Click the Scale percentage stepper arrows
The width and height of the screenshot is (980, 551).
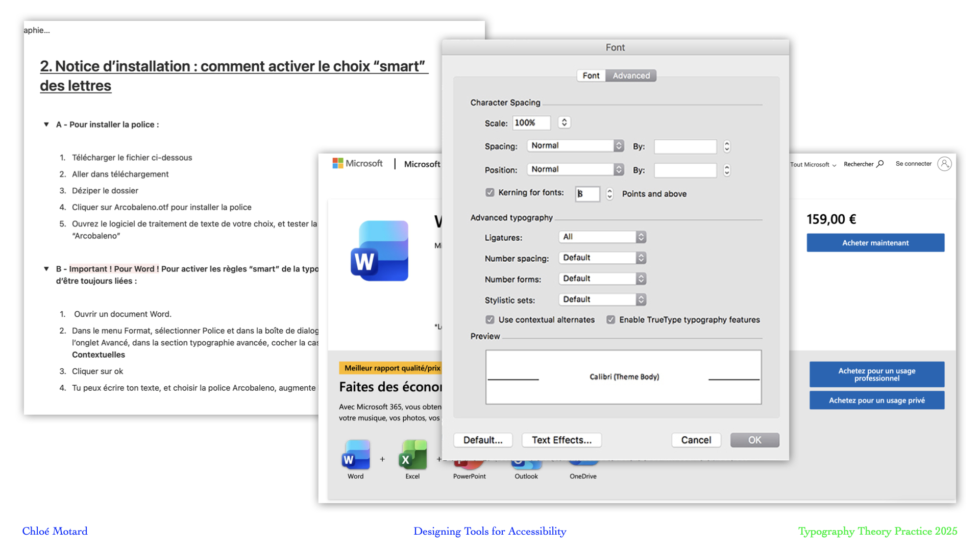click(564, 122)
